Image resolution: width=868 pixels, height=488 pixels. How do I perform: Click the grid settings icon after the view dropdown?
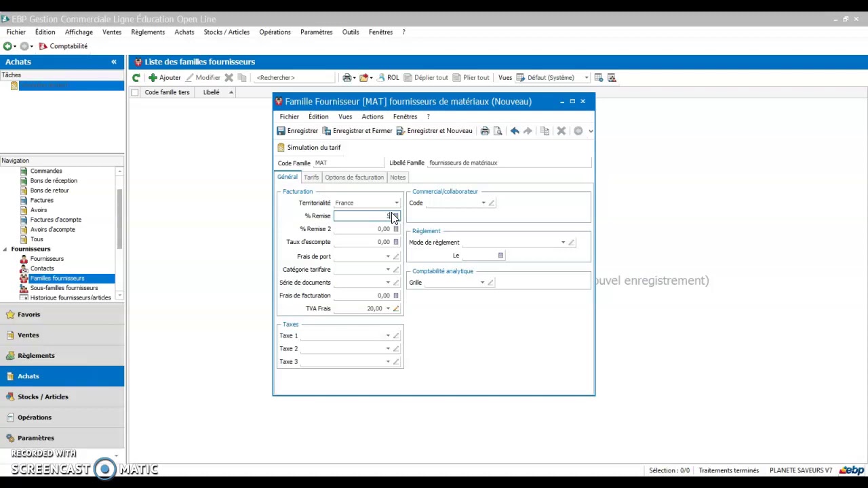598,77
